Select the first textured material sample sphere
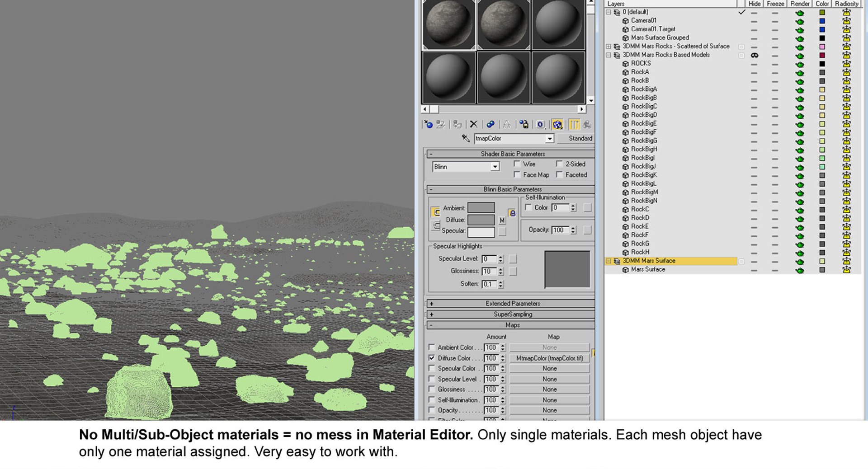This screenshot has height=469, width=868. tap(448, 24)
